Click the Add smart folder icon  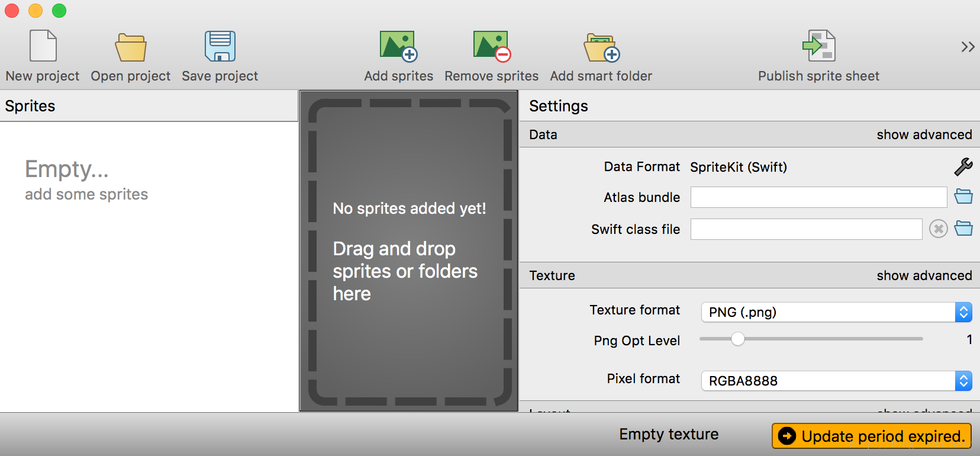(601, 47)
